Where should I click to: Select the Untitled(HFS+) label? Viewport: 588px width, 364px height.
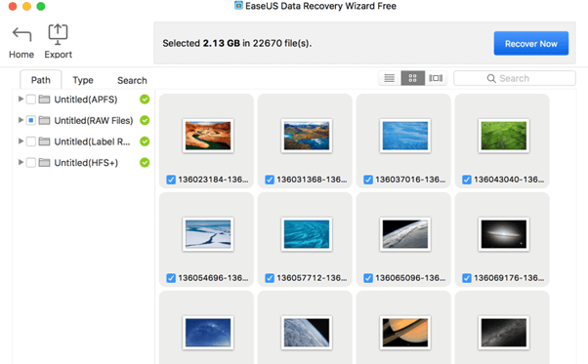coord(86,163)
